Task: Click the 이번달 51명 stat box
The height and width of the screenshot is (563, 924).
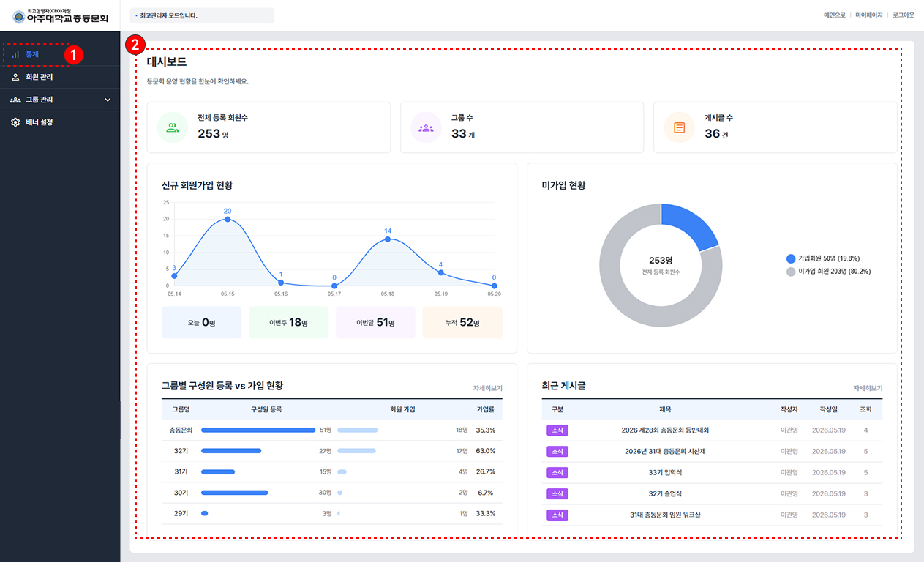Action: point(375,323)
